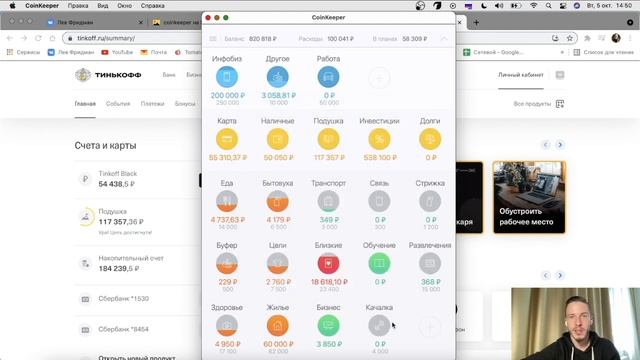This screenshot has height=360, width=640.
Task: Open the Справка menu
Action: point(153,6)
